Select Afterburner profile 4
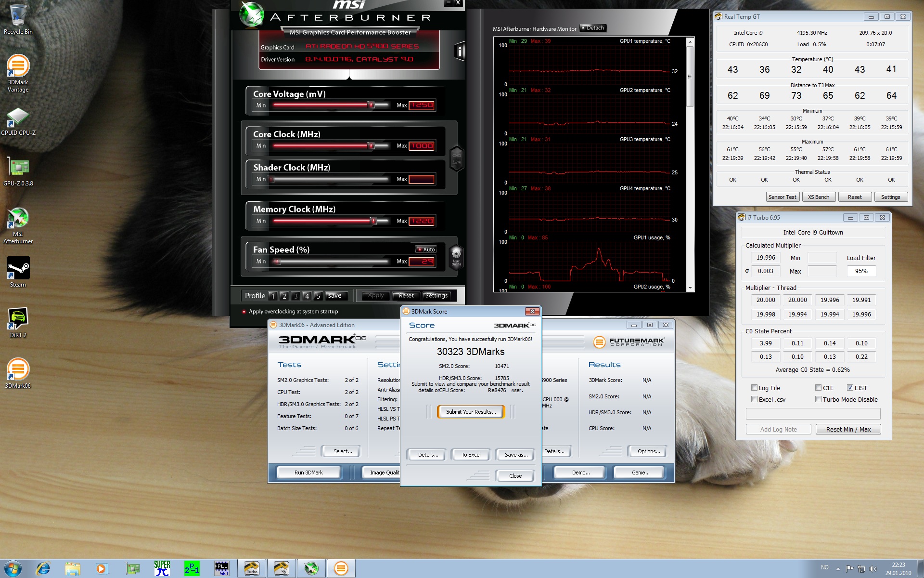 coord(307,296)
